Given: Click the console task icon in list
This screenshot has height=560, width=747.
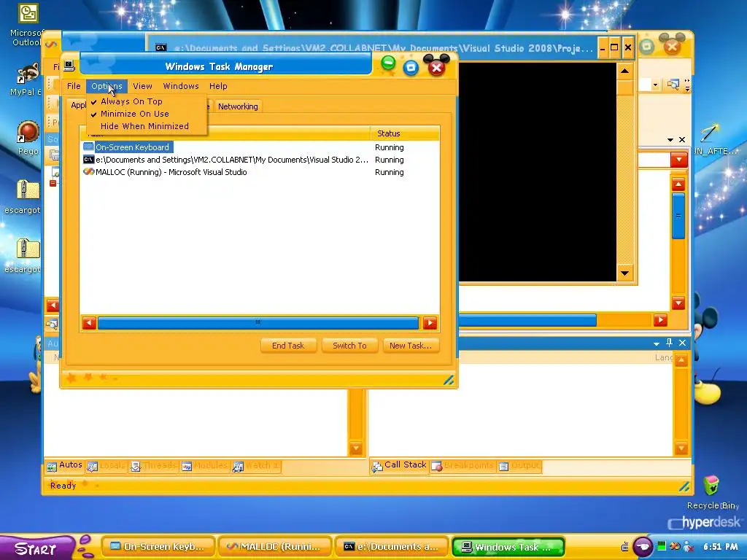Looking at the screenshot, I should click(88, 160).
